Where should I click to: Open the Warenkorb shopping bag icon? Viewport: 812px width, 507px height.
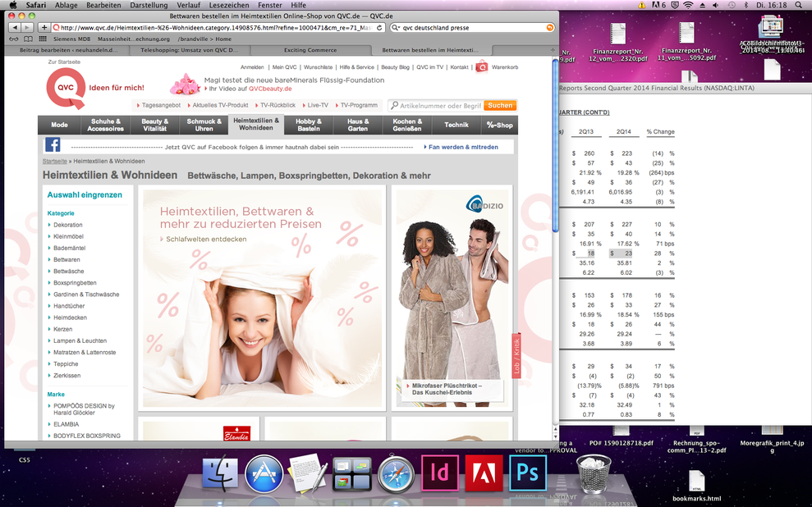(482, 66)
